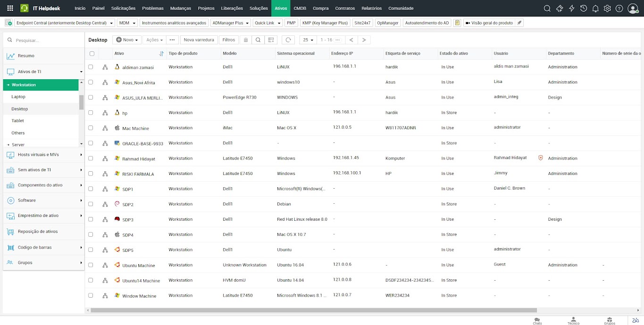This screenshot has width=644, height=325.
Task: Open the Contratos tab
Action: [345, 8]
